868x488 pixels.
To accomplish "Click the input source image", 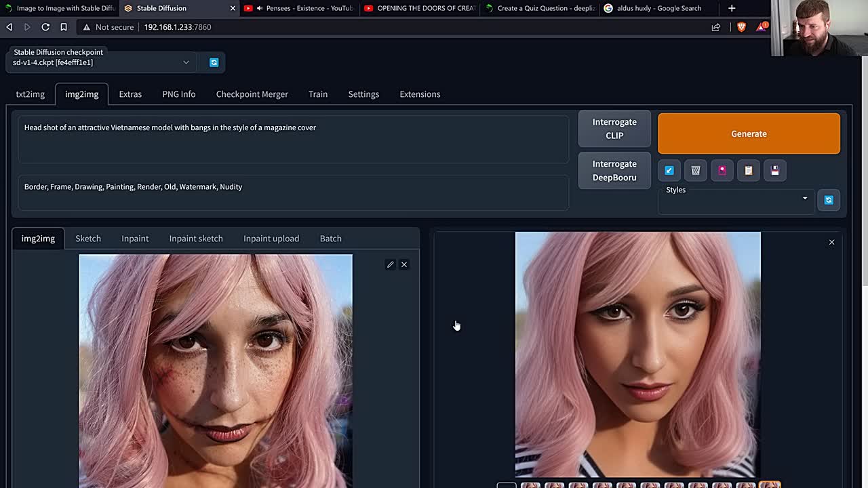I will click(216, 371).
